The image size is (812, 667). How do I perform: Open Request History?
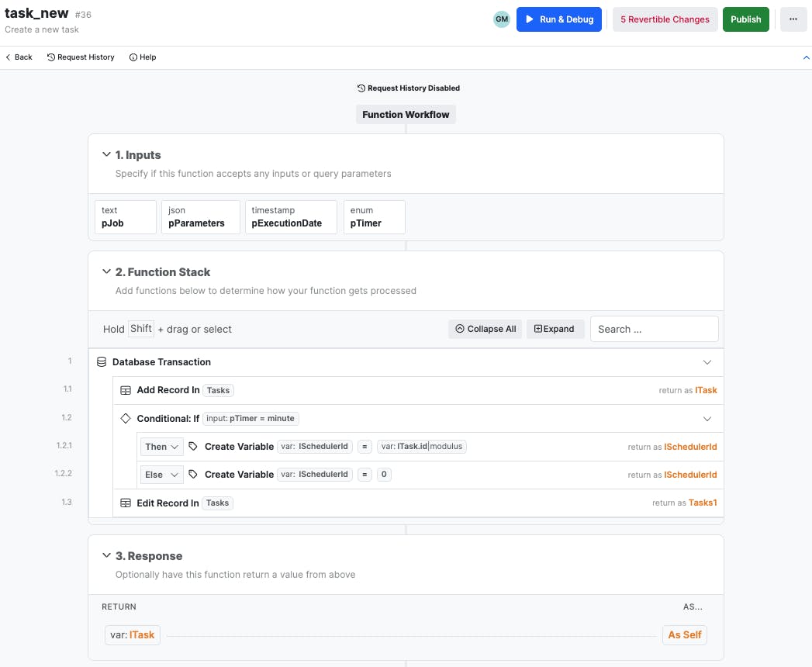pyautogui.click(x=81, y=57)
